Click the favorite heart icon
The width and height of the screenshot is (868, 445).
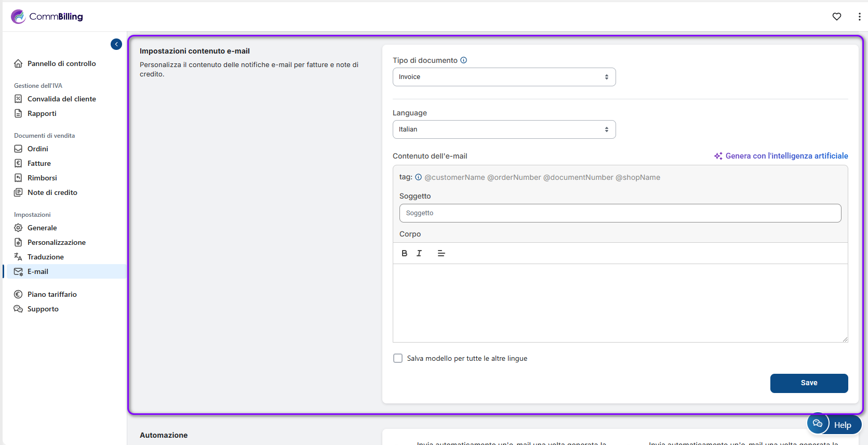point(836,17)
